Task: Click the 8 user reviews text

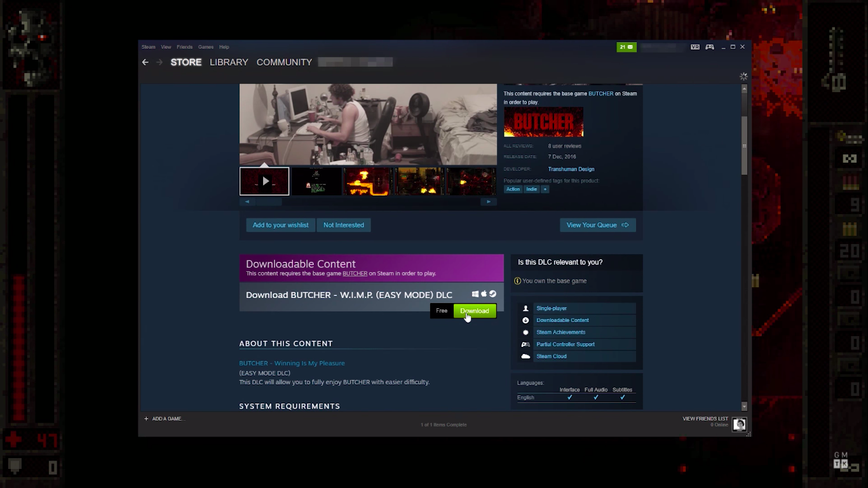Action: pos(565,146)
